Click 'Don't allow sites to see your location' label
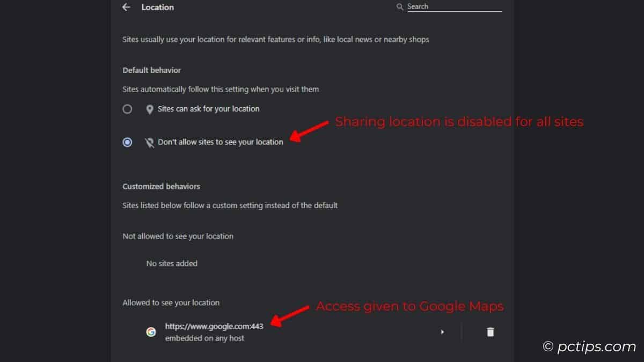Image resolution: width=644 pixels, height=362 pixels. coord(220,142)
